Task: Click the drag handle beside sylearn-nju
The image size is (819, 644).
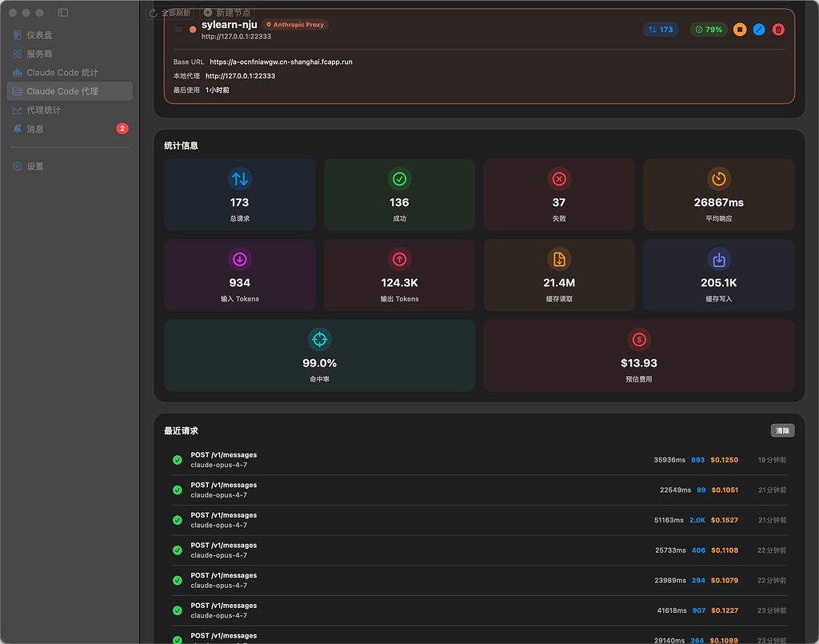Action: [178, 30]
